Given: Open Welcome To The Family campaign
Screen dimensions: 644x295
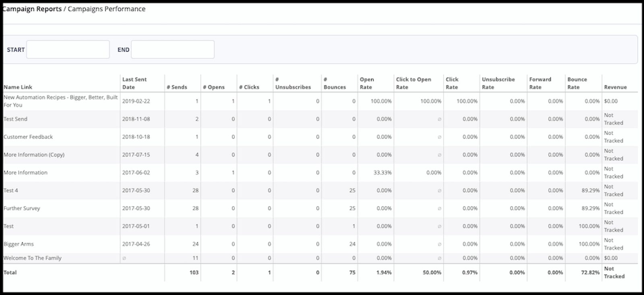Looking at the screenshot, I should click(32, 258).
